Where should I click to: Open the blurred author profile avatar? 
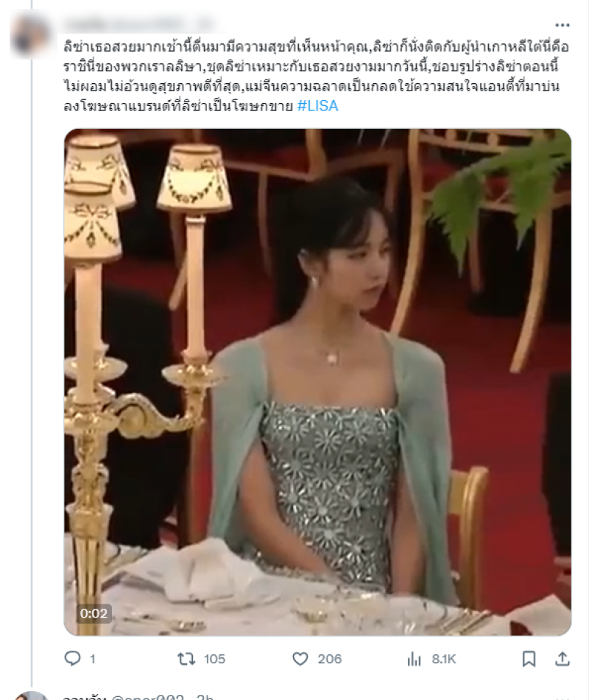(x=31, y=36)
